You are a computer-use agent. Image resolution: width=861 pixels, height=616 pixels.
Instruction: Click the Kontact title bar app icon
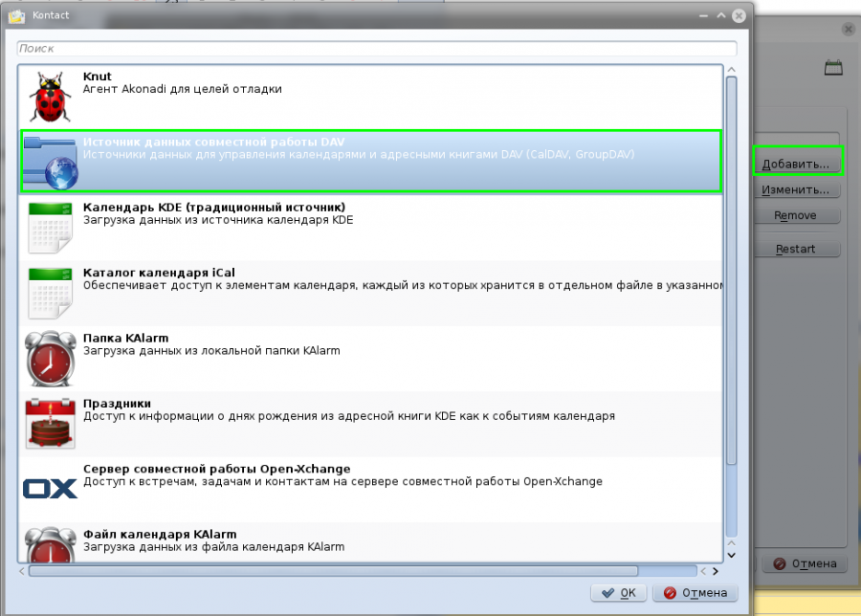16,16
